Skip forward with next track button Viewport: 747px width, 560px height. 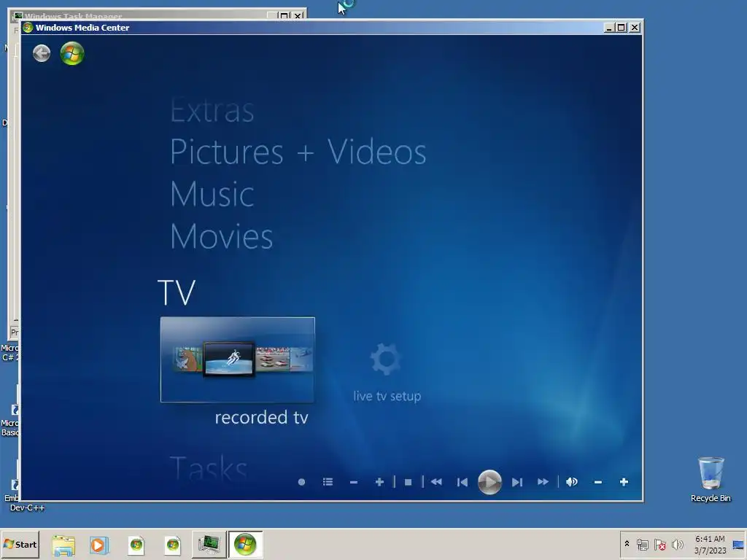[x=517, y=482]
